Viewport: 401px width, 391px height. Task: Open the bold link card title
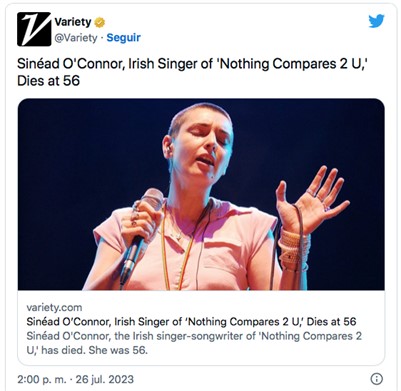click(191, 322)
